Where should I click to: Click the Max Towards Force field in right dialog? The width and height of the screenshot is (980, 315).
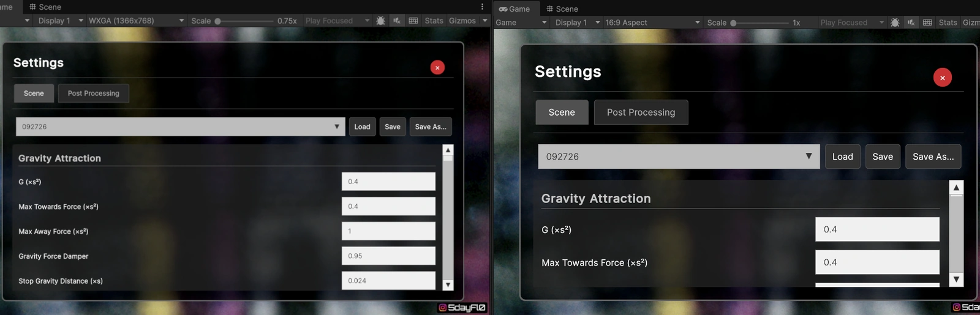click(877, 262)
